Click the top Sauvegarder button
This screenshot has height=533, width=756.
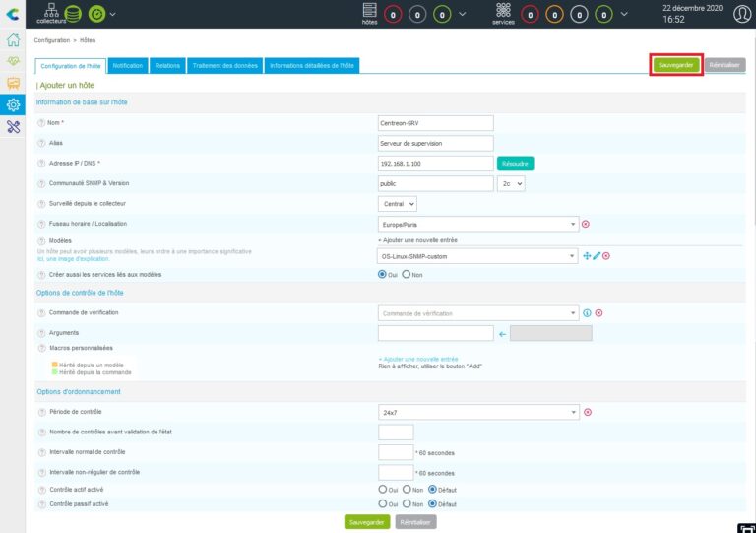[x=676, y=65]
